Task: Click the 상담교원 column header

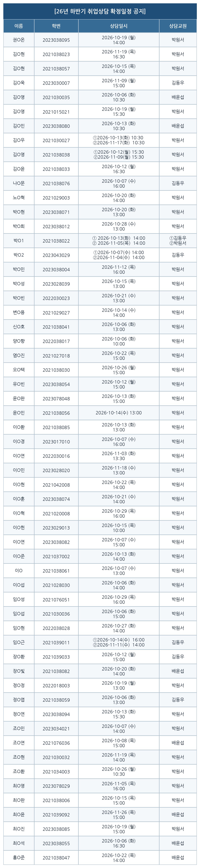Action: [x=178, y=26]
